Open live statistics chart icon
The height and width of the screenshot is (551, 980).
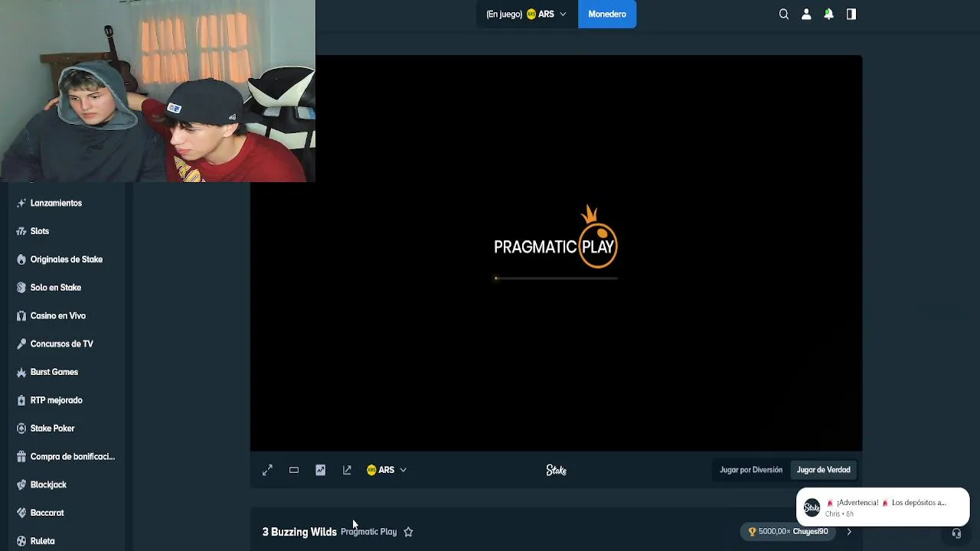point(320,470)
